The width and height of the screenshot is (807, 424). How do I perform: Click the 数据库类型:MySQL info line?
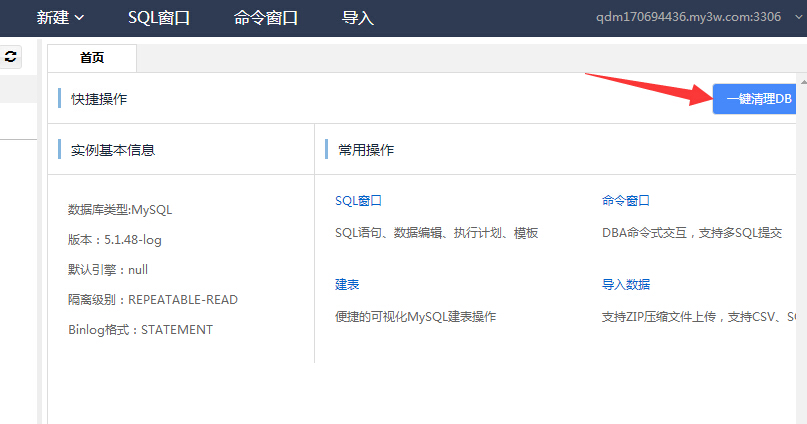pyautogui.click(x=120, y=210)
